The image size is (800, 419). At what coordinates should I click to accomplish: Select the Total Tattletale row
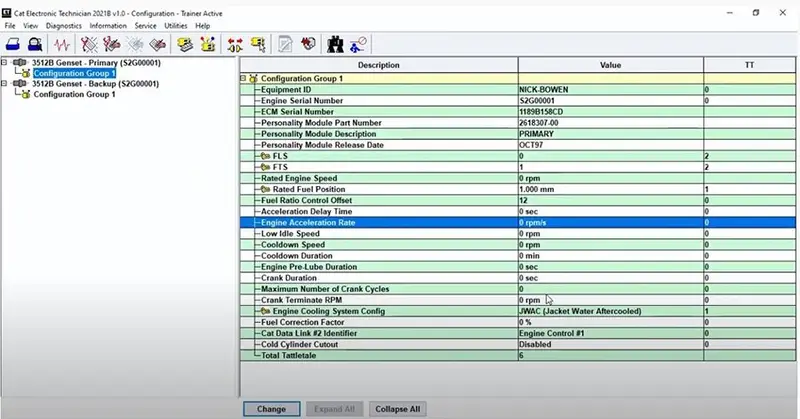pyautogui.click(x=518, y=356)
